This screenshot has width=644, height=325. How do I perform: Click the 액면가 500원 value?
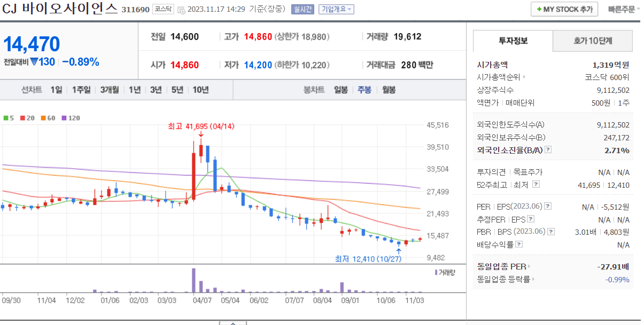pyautogui.click(x=601, y=102)
